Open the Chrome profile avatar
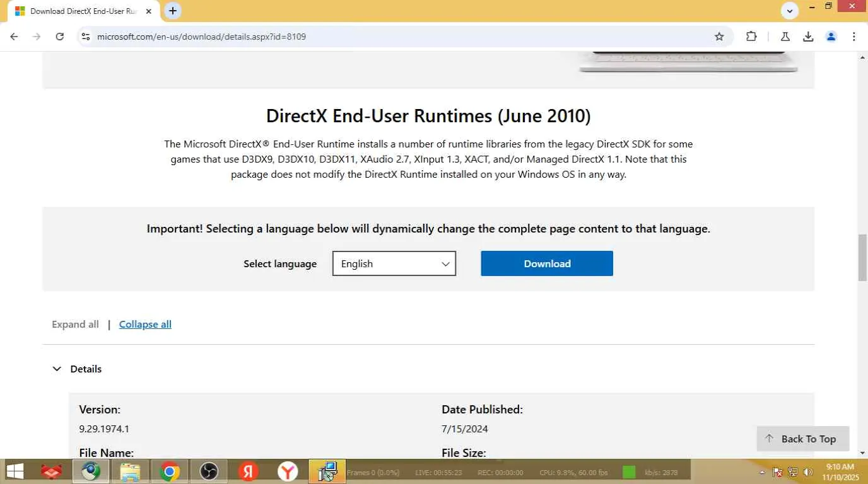 831,37
